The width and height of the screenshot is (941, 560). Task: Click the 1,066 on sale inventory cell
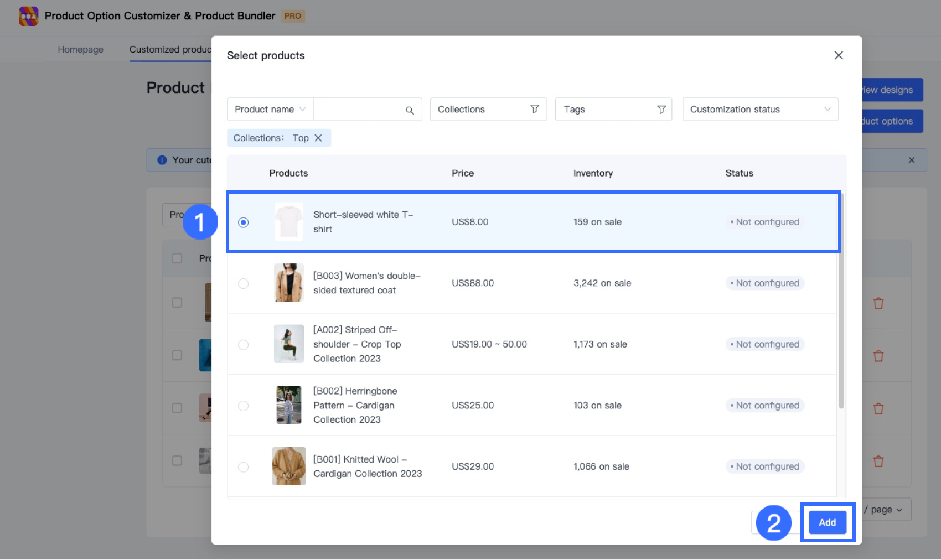601,466
